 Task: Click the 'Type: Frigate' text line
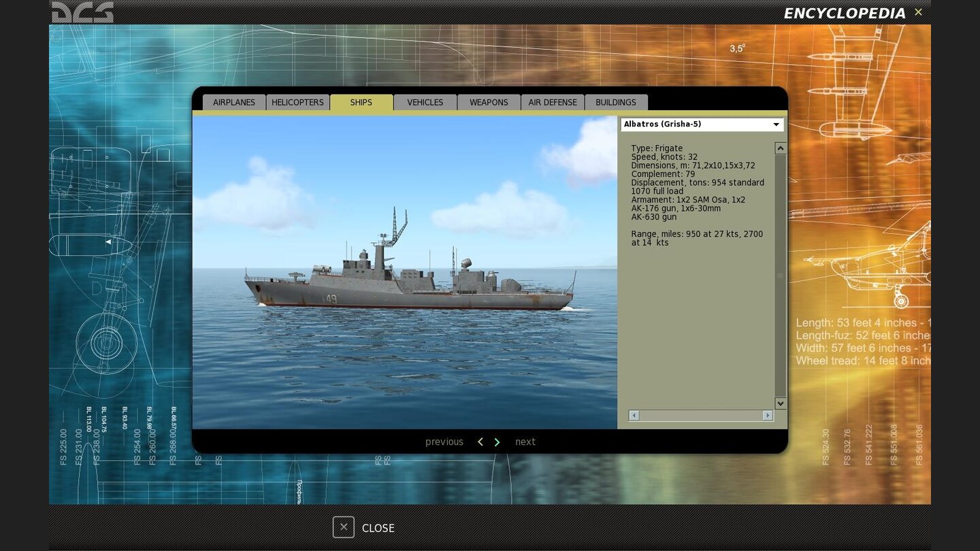657,148
